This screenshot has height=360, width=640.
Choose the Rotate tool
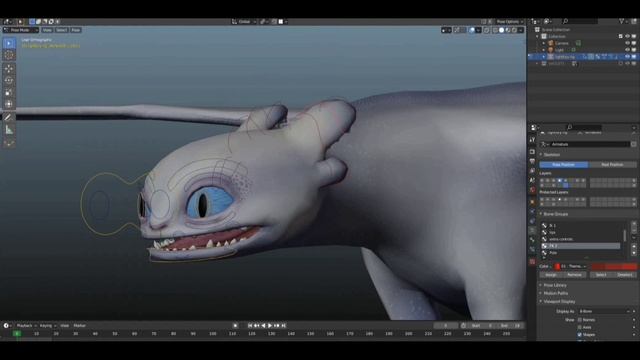9,80
